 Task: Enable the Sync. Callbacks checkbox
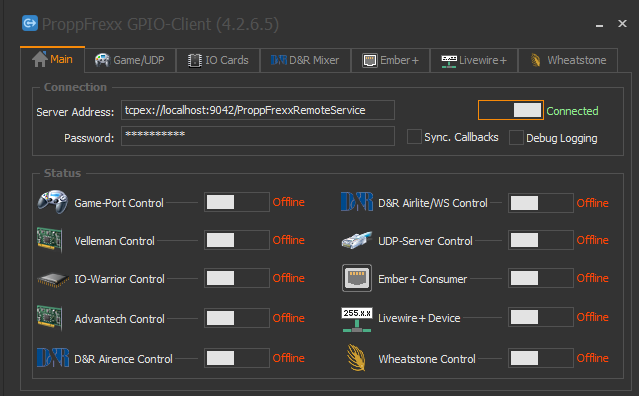414,137
